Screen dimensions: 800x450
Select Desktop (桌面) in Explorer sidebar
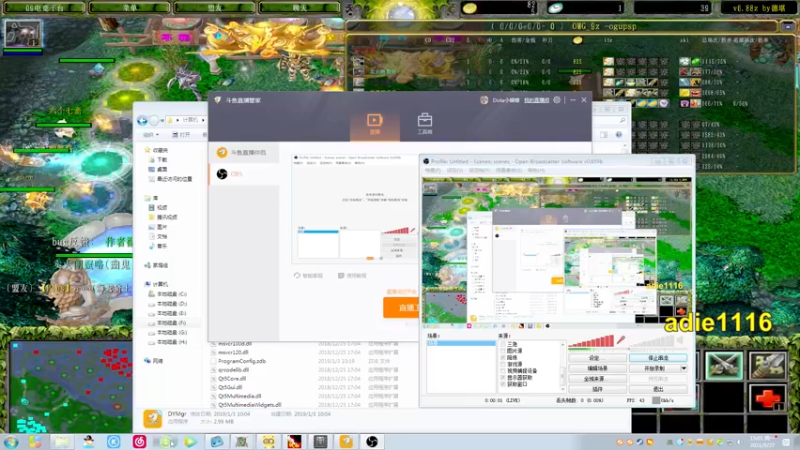[x=158, y=169]
